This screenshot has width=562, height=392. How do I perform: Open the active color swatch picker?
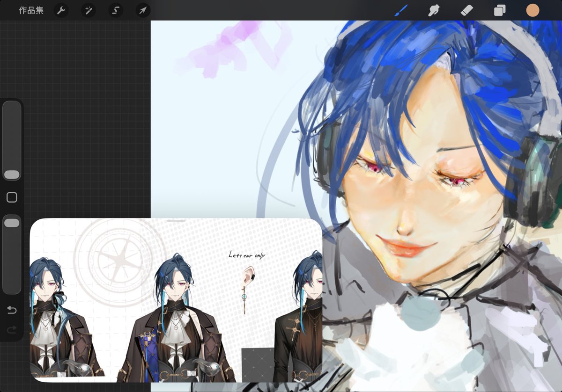(x=532, y=10)
